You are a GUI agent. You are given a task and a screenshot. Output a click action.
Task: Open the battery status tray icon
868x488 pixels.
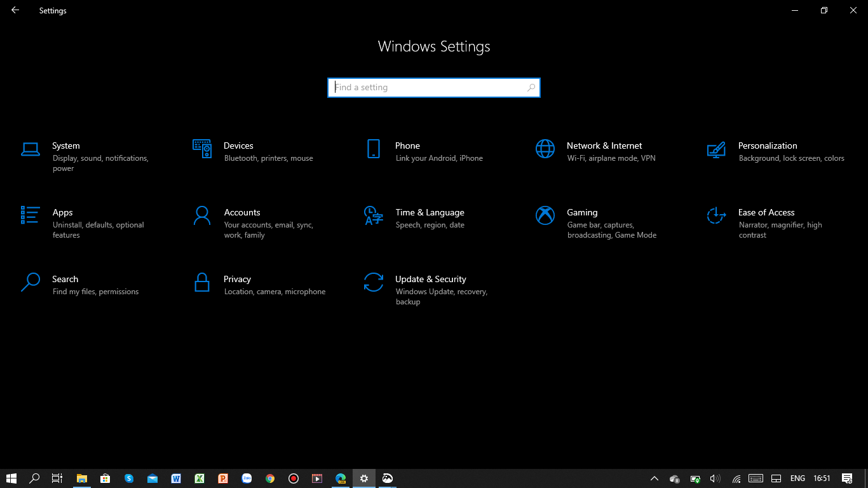point(695,478)
